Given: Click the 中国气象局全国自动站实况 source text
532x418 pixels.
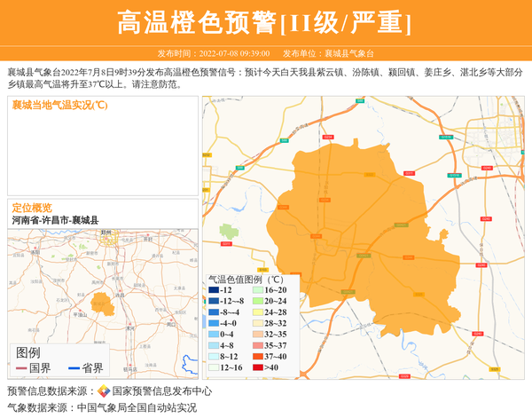Looking at the screenshot, I should [137, 408].
